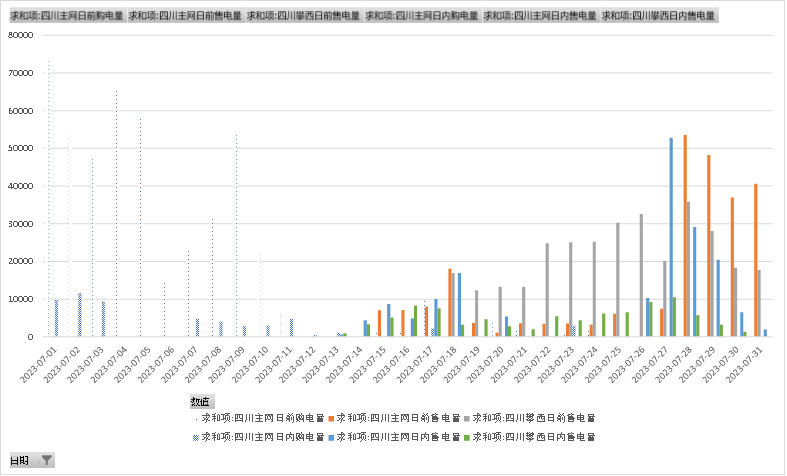Open the 日期 filter funnel button
The height and width of the screenshot is (476, 787).
click(46, 460)
